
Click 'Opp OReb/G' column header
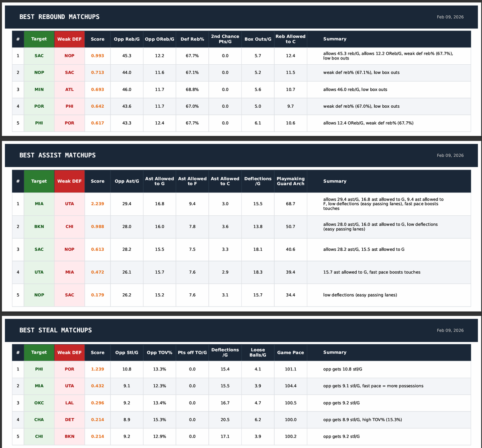click(x=159, y=39)
